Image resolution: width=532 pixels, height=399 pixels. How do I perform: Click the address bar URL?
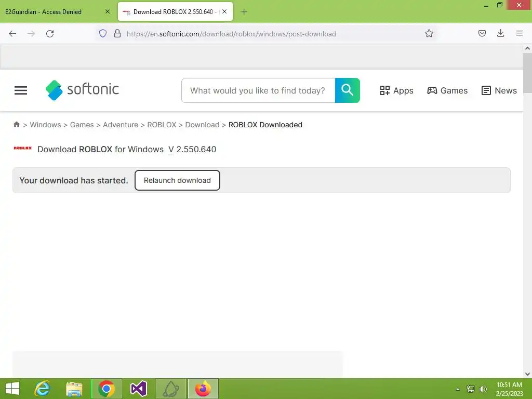[231, 34]
